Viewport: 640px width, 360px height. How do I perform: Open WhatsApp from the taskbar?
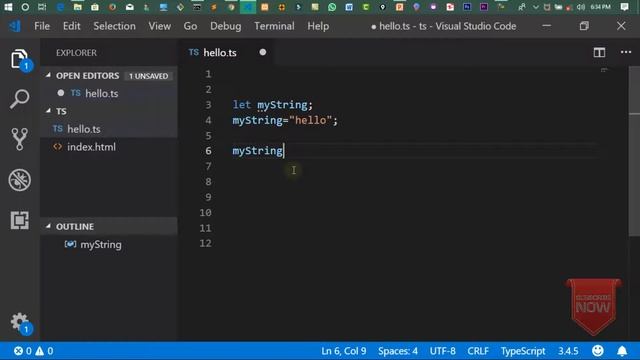point(332,7)
